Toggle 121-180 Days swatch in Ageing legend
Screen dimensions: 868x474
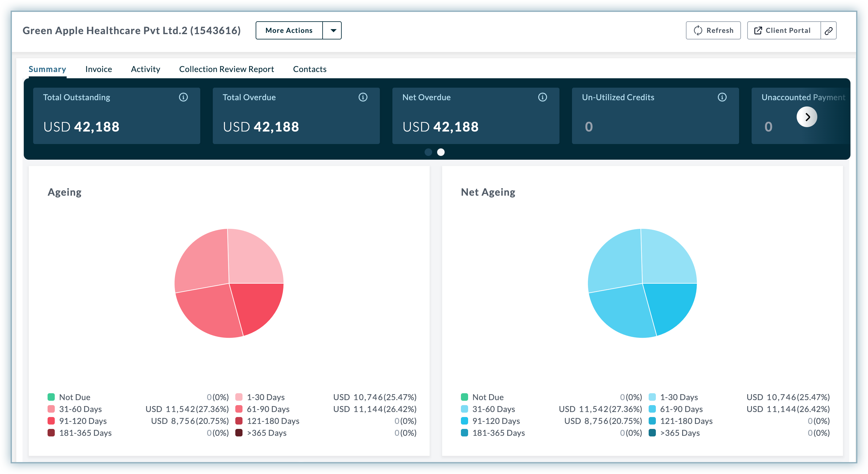tap(239, 421)
